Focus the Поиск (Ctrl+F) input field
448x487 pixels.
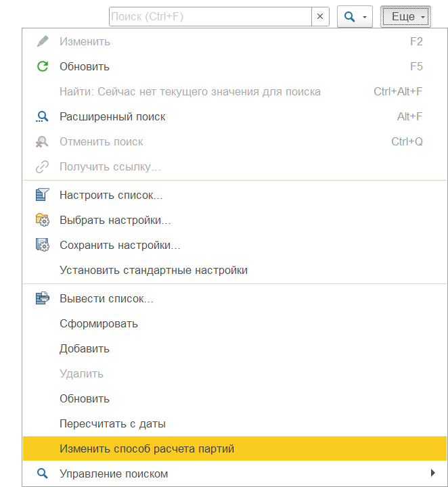(x=210, y=16)
